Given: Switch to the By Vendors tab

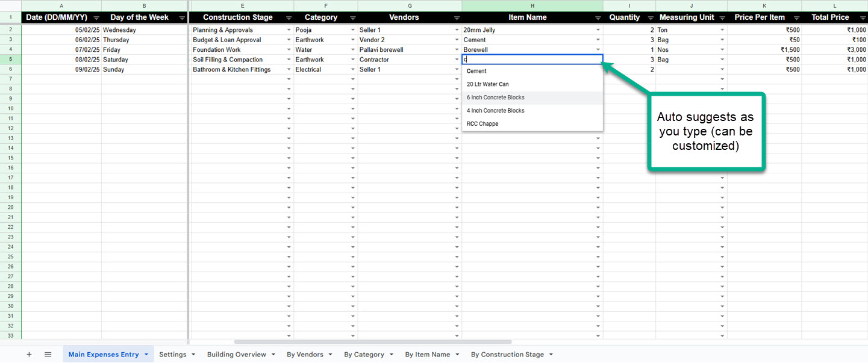Looking at the screenshot, I should (304, 354).
